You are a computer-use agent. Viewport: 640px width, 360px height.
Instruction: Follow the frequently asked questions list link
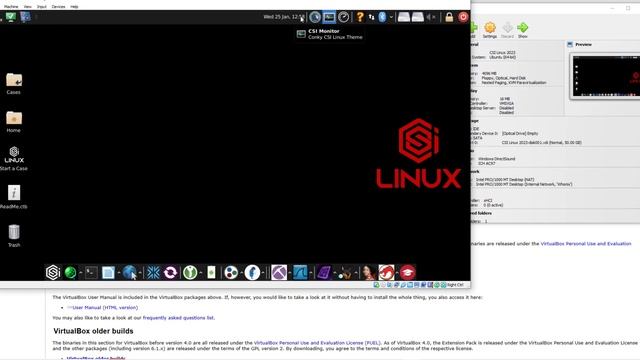pos(178,318)
